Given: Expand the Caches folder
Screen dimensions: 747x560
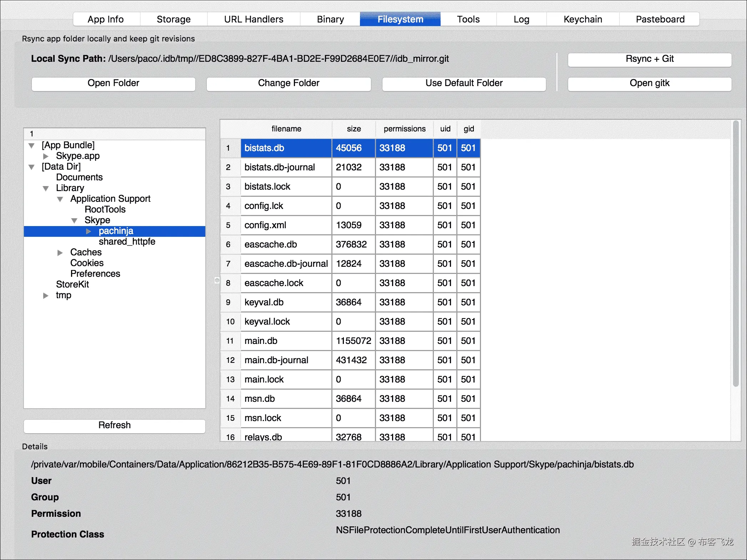Looking at the screenshot, I should coord(60,253).
